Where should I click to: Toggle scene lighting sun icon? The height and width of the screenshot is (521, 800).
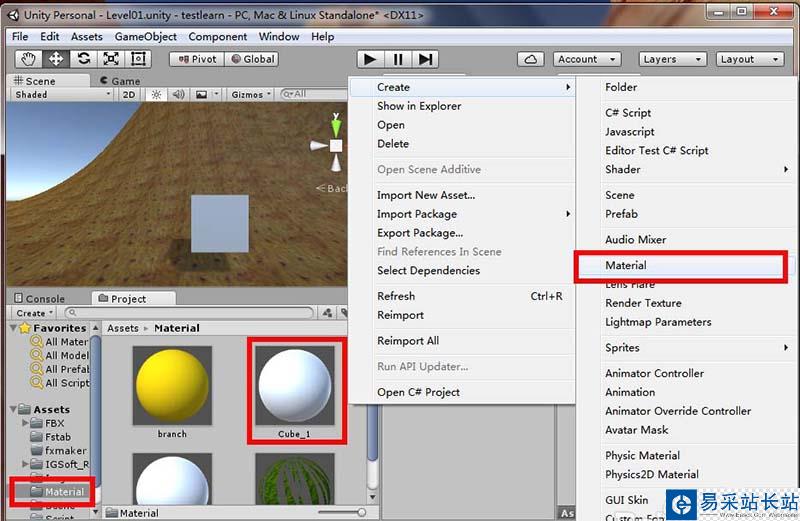pyautogui.click(x=156, y=94)
